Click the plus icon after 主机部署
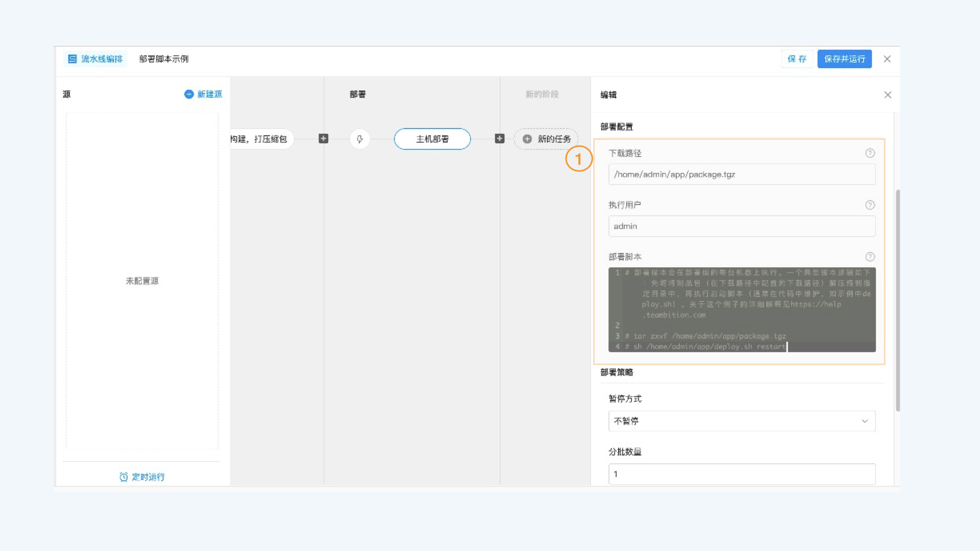Screen dimensions: 980x551 pyautogui.click(x=500, y=139)
